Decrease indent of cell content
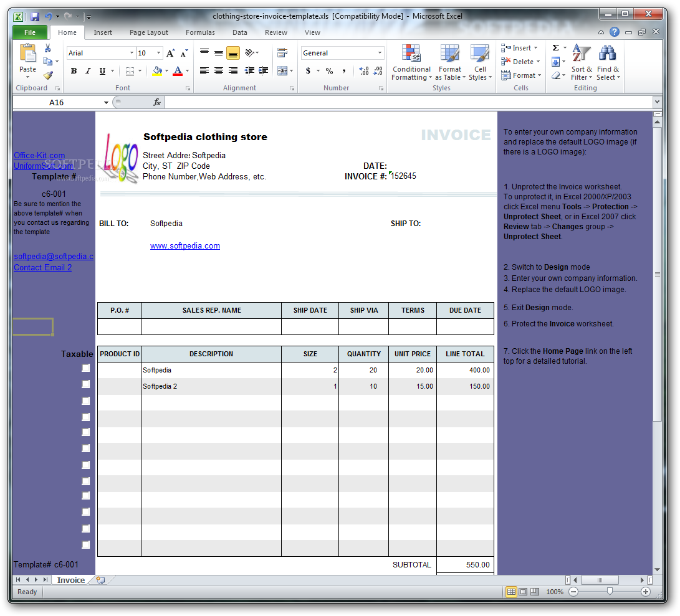The width and height of the screenshot is (680, 616). point(249,70)
